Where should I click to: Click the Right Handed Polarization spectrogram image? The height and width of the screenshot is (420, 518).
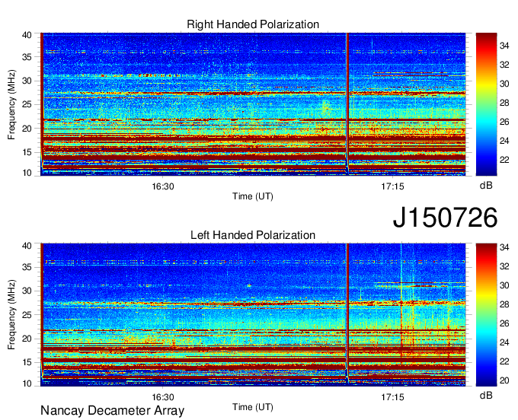253,104
